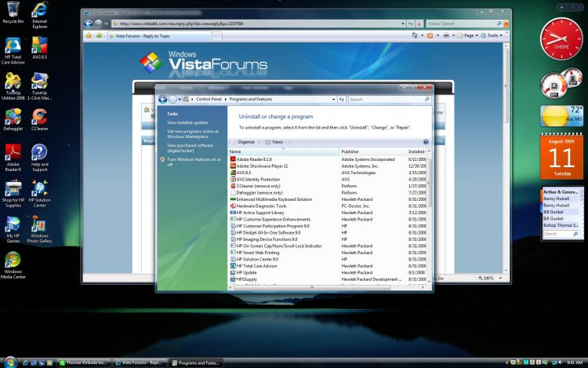This screenshot has height=368, width=588.
Task: Click the Programs and Features Search box
Action: tap(389, 100)
